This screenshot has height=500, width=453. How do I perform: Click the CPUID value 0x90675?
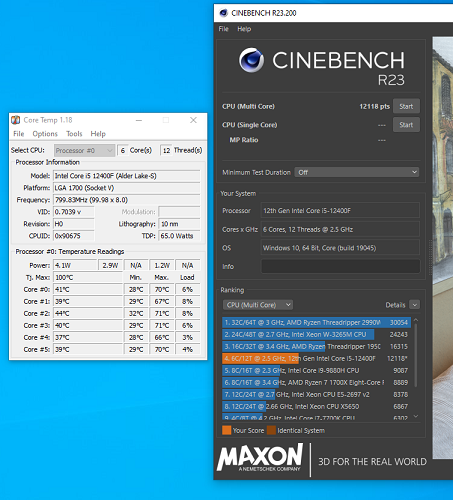(x=74, y=236)
